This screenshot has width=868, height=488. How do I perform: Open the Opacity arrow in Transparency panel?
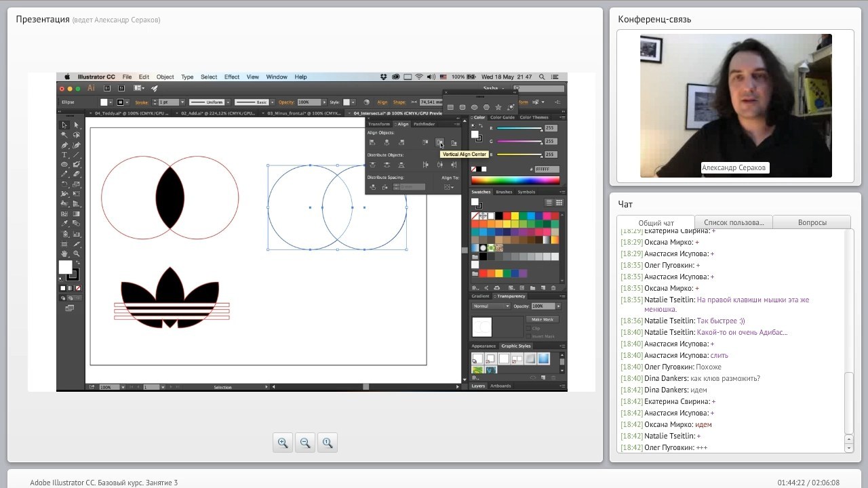(x=559, y=306)
